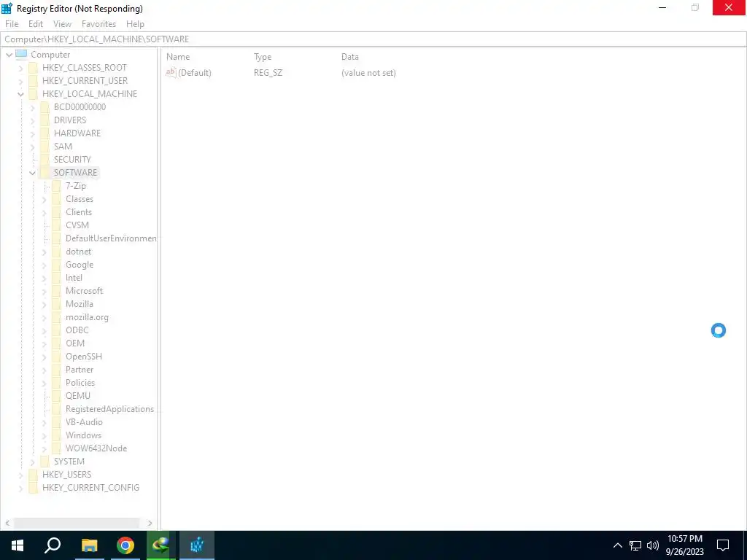
Task: Select the Windows key in SOFTWARE
Action: tap(83, 435)
